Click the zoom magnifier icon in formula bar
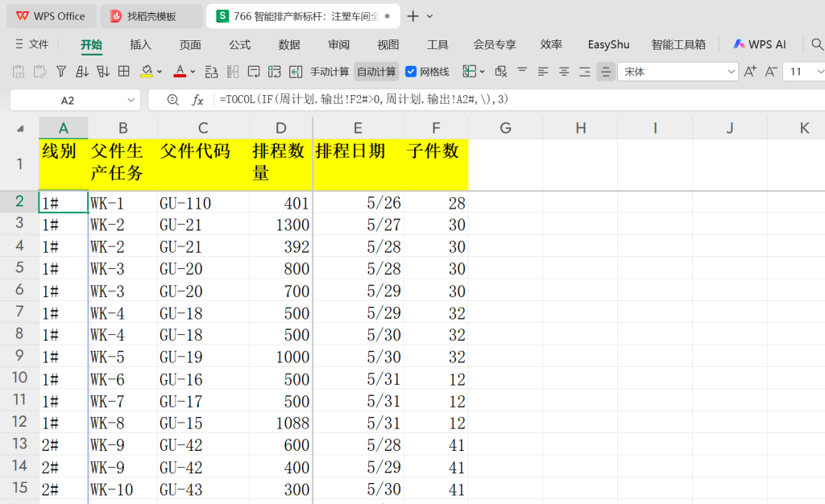Screen dimensions: 825x504 [172, 100]
